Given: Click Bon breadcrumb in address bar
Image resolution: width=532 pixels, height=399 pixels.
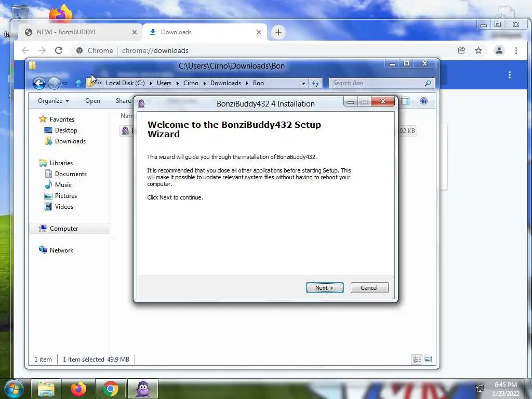Looking at the screenshot, I should 258,83.
